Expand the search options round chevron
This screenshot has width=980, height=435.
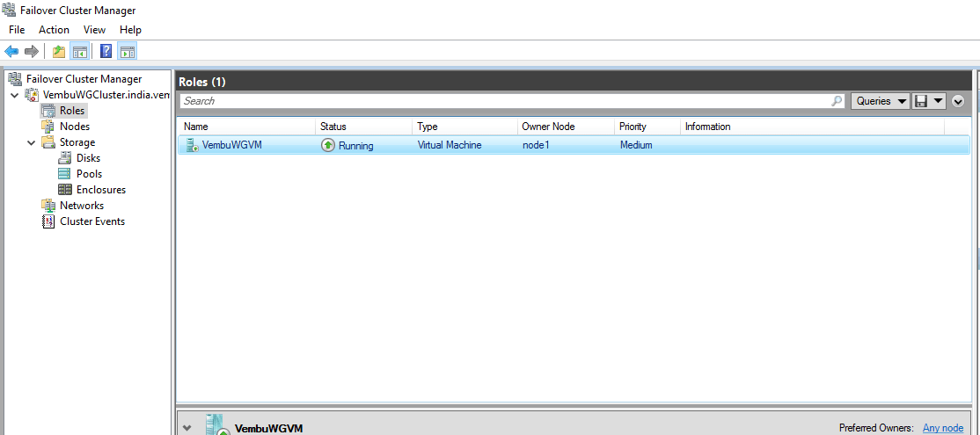(x=958, y=101)
